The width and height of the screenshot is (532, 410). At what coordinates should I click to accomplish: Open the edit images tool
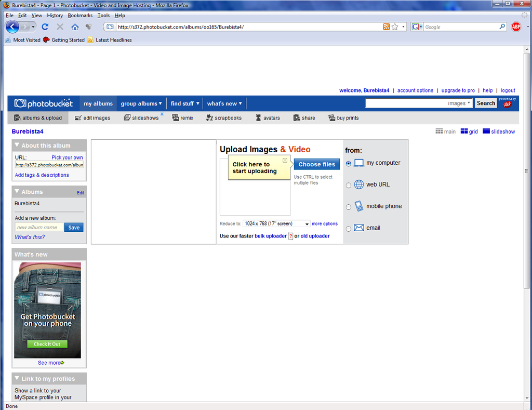(92, 118)
